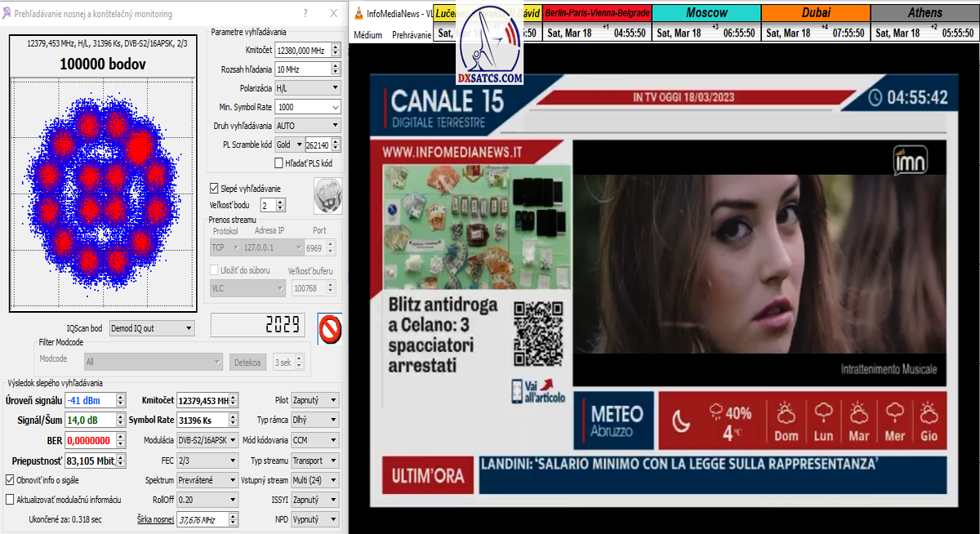The width and height of the screenshot is (980, 534).
Task: Click the Šírka nosnej underlined label
Action: tap(154, 519)
